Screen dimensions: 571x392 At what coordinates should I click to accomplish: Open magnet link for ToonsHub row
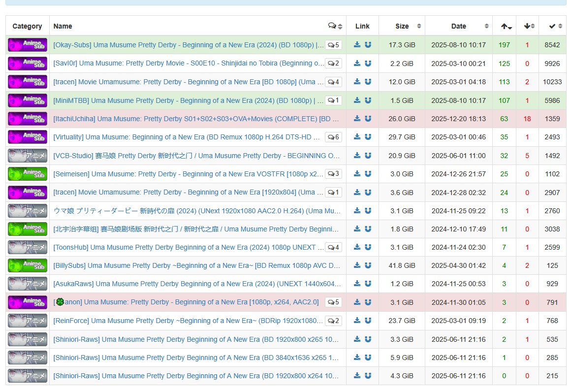point(368,247)
